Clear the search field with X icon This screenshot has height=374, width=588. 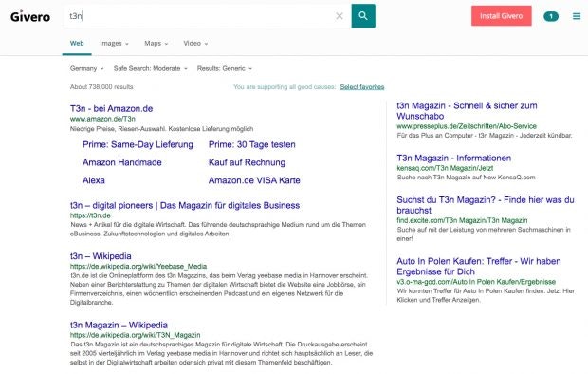click(x=340, y=16)
